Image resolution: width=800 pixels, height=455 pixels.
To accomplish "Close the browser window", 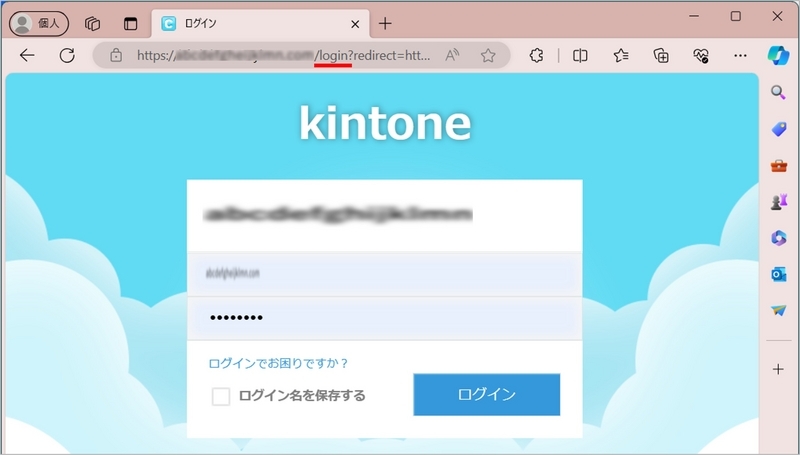I will coord(777,16).
